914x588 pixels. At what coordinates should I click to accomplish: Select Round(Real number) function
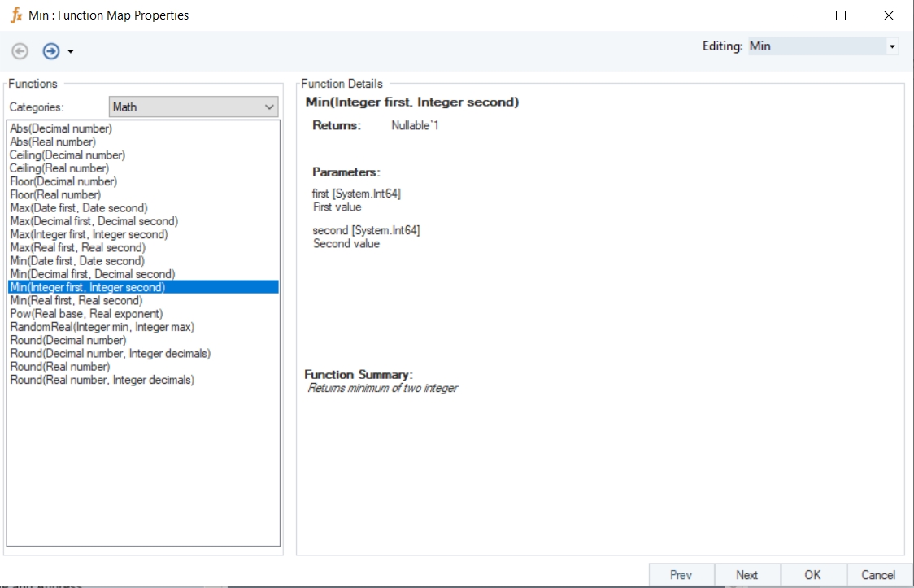pos(60,367)
